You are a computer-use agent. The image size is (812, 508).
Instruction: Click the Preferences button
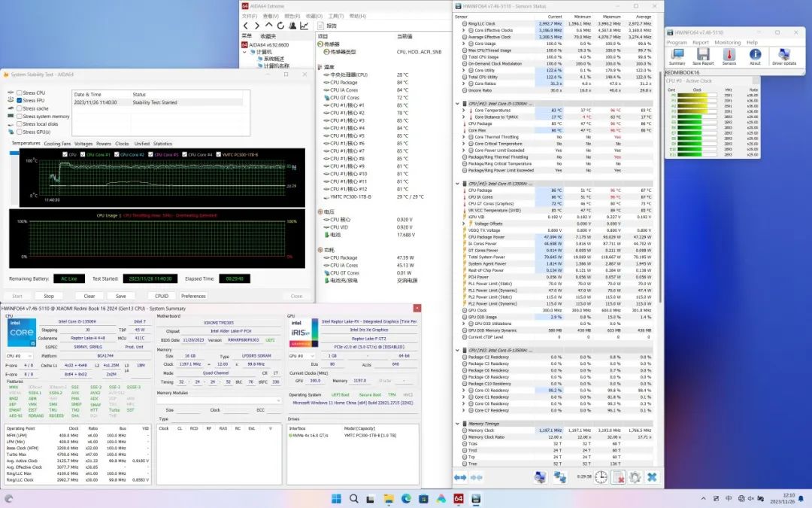[x=193, y=296]
